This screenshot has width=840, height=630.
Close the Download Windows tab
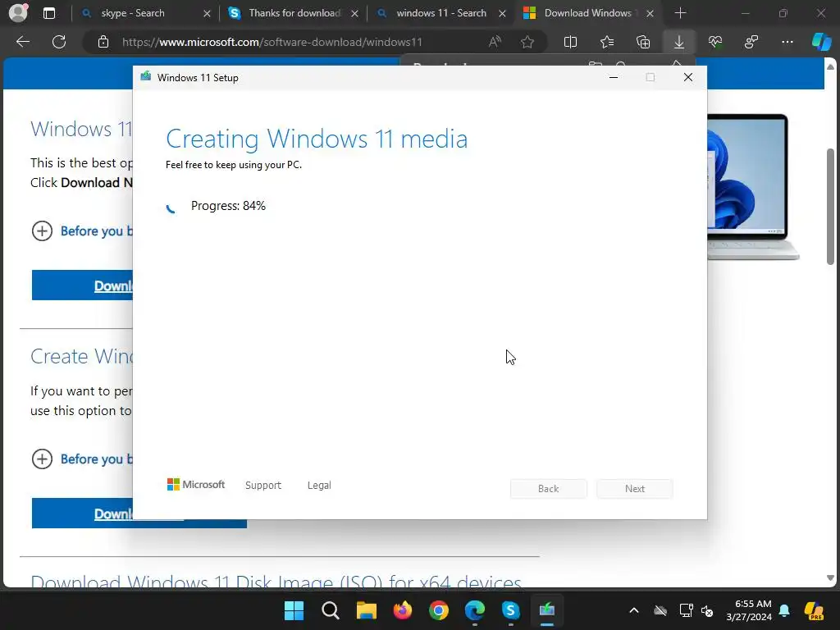click(650, 13)
